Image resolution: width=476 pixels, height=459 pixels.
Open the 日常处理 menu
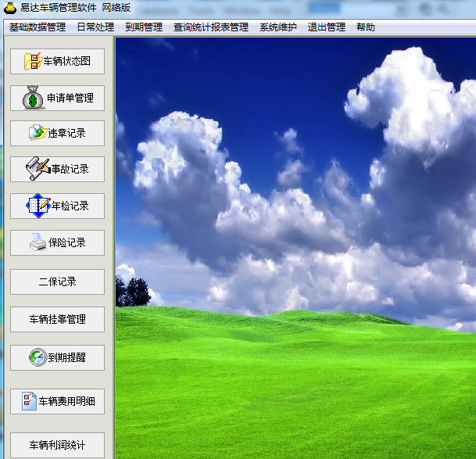pyautogui.click(x=95, y=27)
